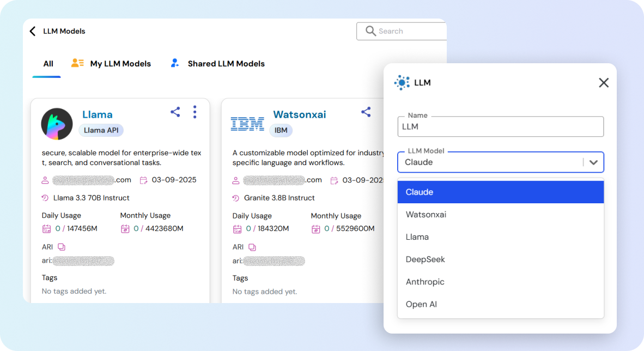Image resolution: width=644 pixels, height=351 pixels.
Task: Click the My LLM Models tab icon
Action: point(77,63)
